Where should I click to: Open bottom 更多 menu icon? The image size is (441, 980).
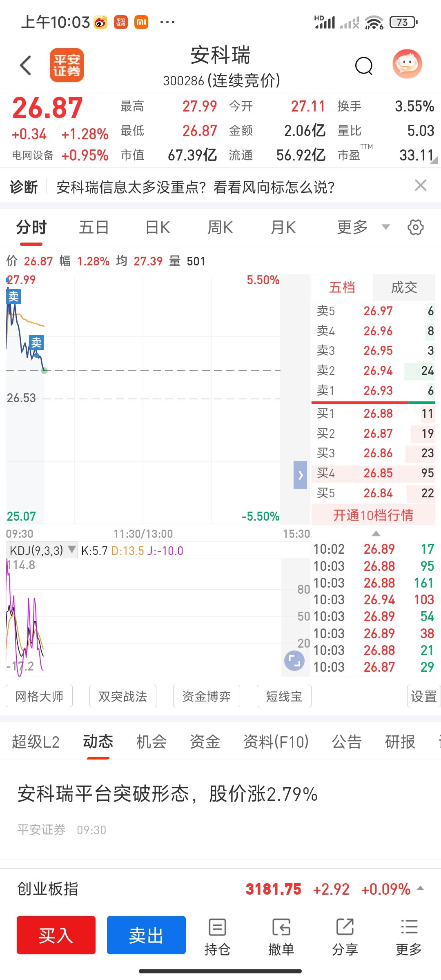pyautogui.click(x=409, y=937)
